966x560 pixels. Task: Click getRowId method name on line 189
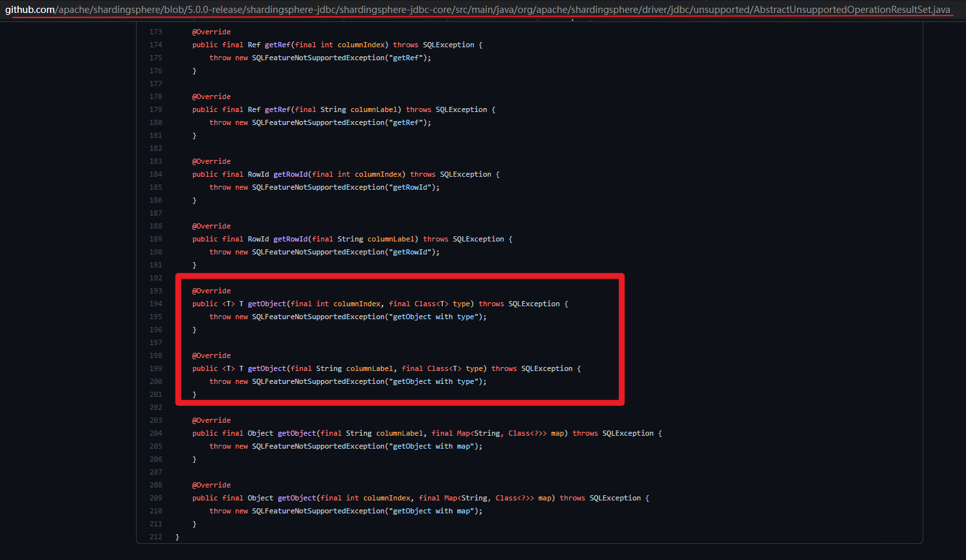click(291, 239)
